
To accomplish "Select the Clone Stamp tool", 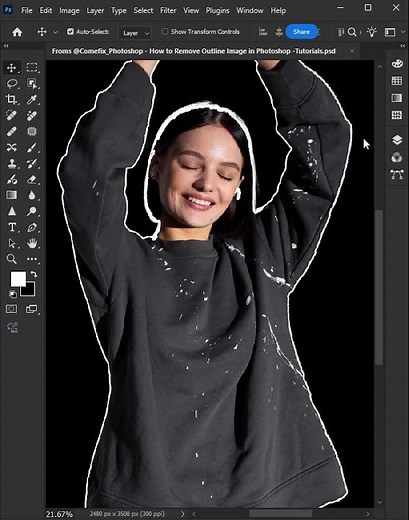I will pos(12,163).
